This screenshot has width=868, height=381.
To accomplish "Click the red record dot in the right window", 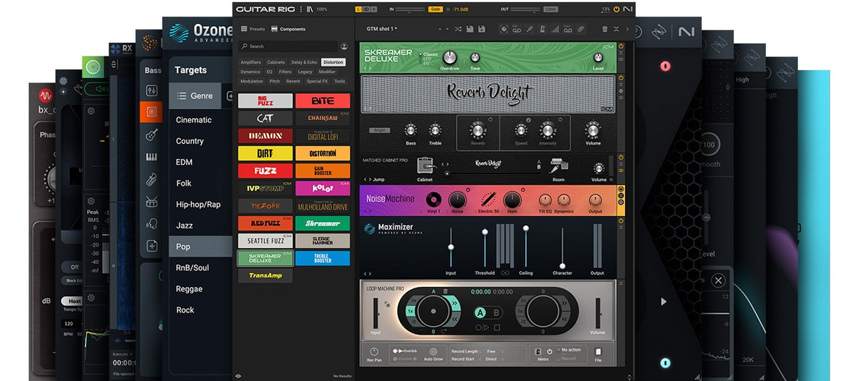I will click(x=665, y=66).
